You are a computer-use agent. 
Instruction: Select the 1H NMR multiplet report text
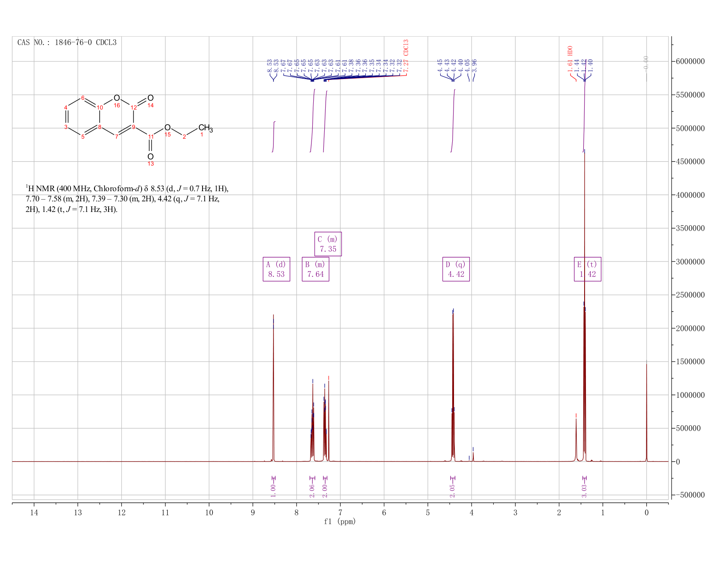(127, 199)
